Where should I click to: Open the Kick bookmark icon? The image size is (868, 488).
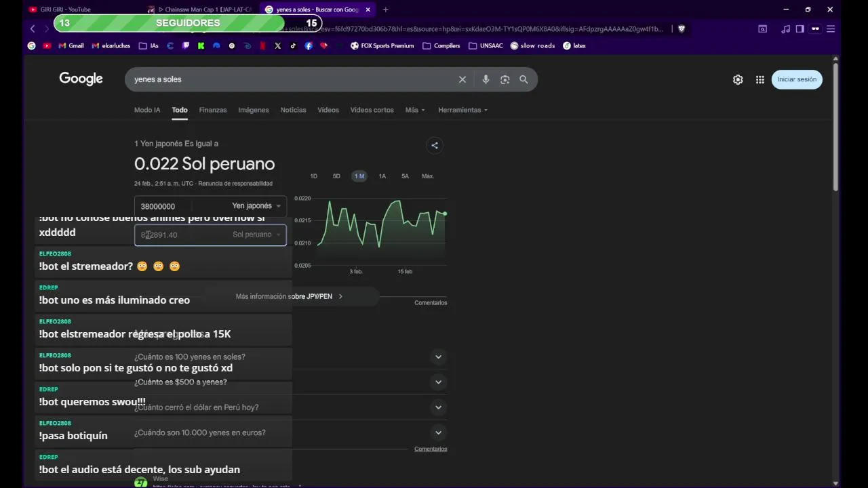point(201,46)
